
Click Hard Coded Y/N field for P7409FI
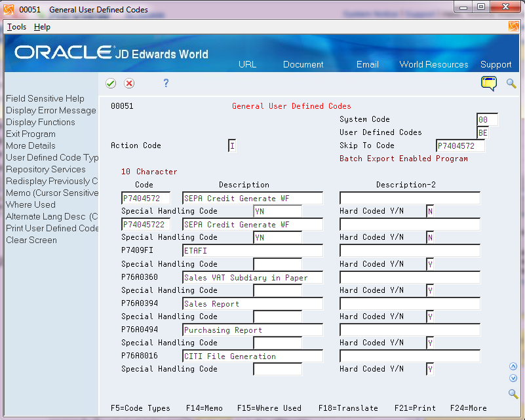pyautogui.click(x=430, y=264)
